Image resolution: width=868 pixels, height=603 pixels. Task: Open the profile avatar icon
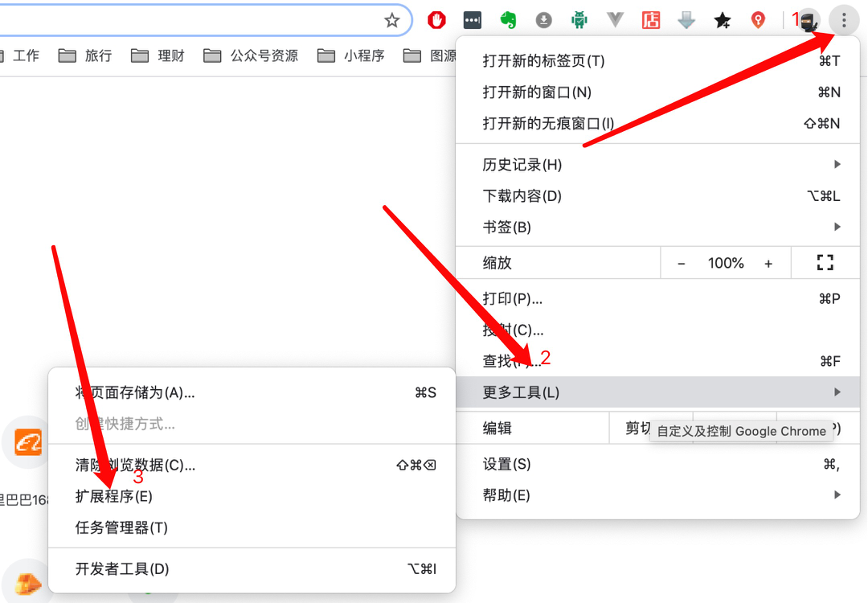[x=809, y=23]
